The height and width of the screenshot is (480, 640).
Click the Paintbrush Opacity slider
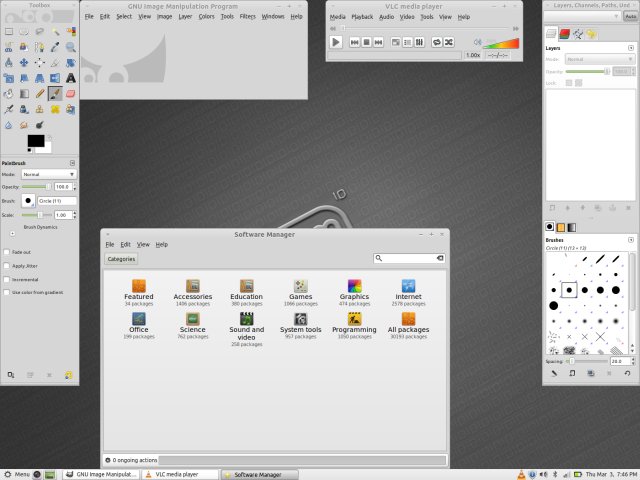click(x=37, y=187)
